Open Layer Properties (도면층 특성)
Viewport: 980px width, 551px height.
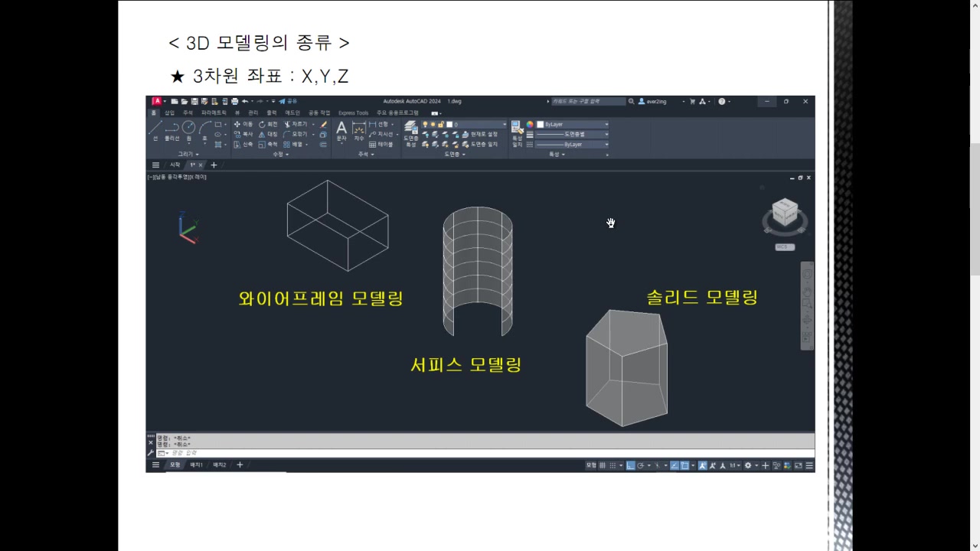pyautogui.click(x=410, y=128)
